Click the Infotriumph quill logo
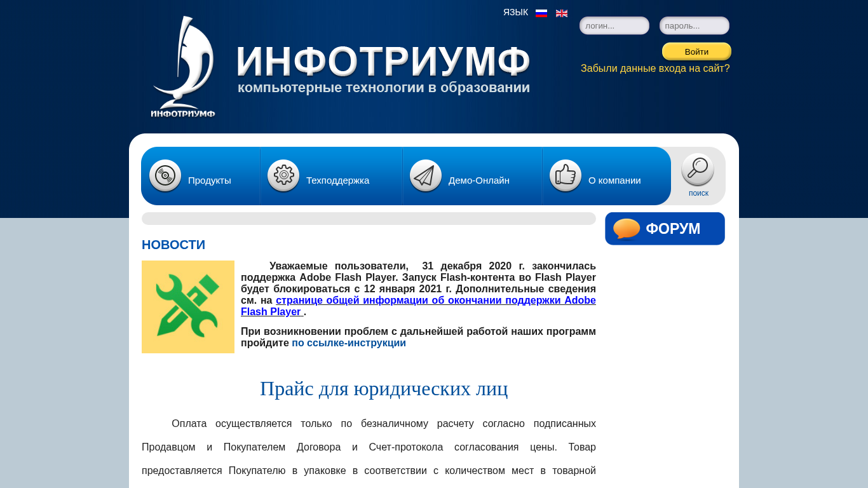This screenshot has width=868, height=488. (x=183, y=67)
